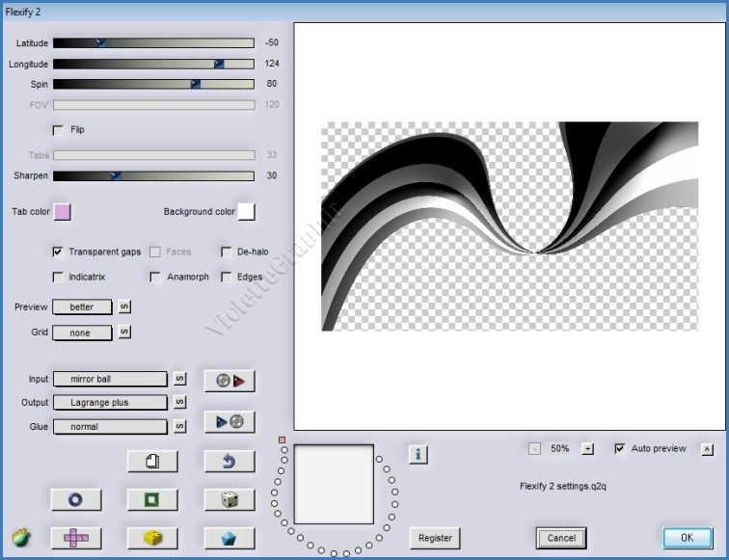729x560 pixels.
Task: Zoom in preview with plus button
Action: click(x=588, y=449)
